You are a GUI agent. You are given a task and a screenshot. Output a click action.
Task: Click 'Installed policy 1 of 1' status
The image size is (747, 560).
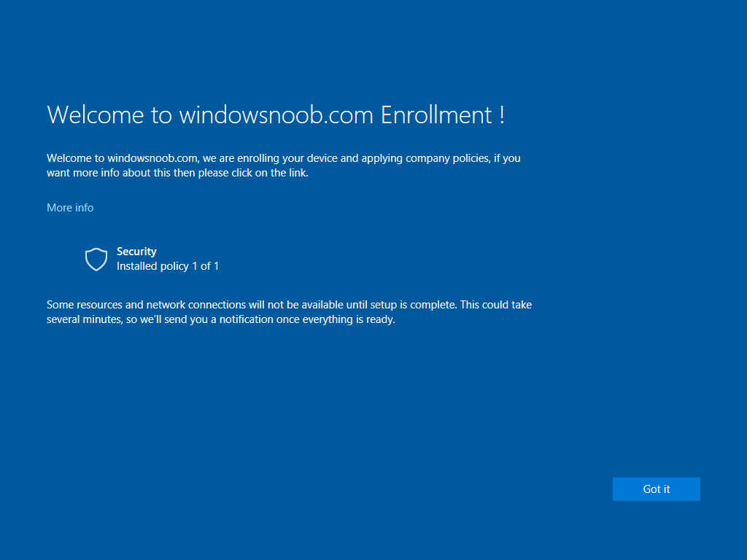(x=168, y=266)
